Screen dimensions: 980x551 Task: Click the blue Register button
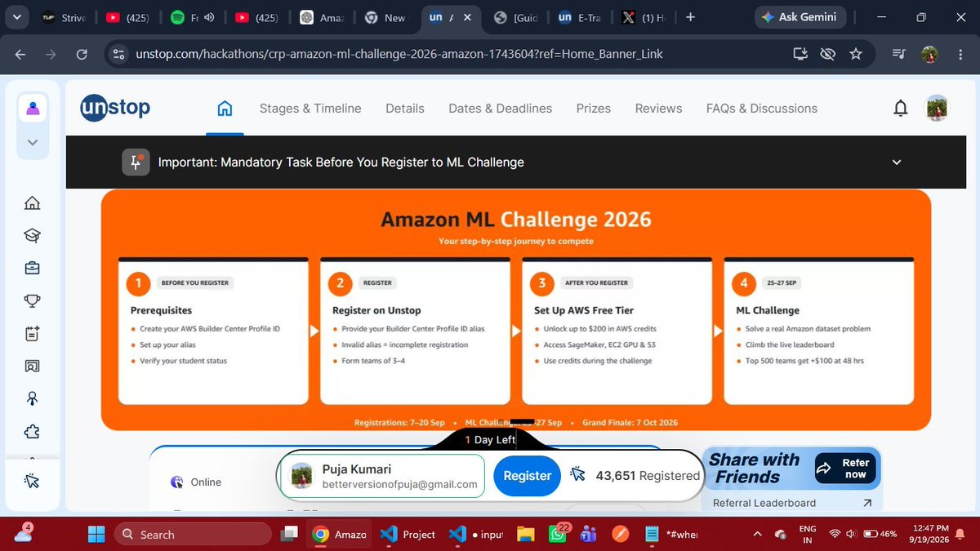pos(527,475)
